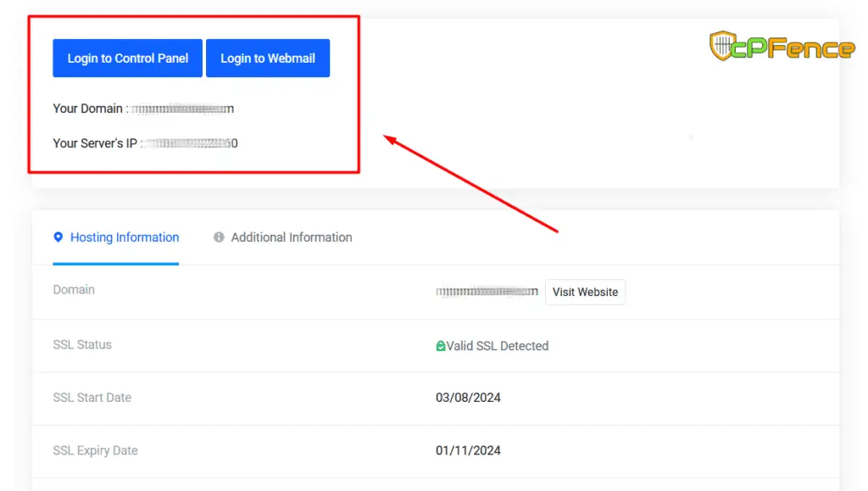868x491 pixels.
Task: Click the blurred domain value beside Visit Website
Action: click(x=487, y=291)
